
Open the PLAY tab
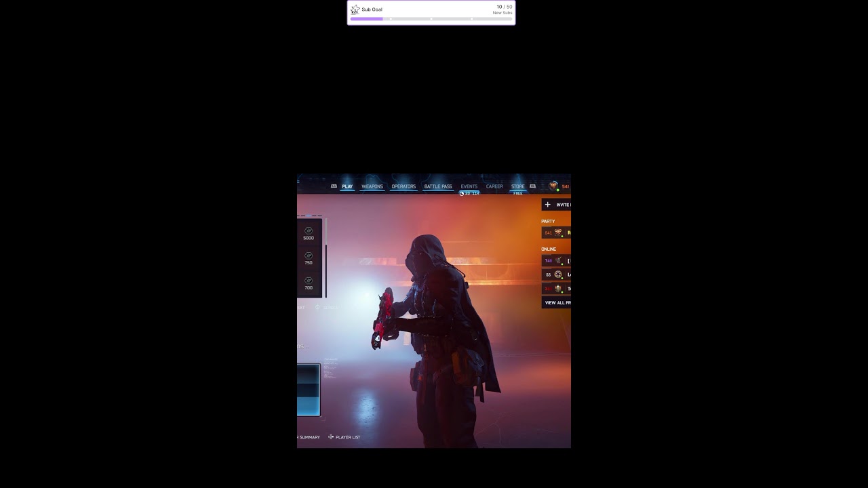347,186
